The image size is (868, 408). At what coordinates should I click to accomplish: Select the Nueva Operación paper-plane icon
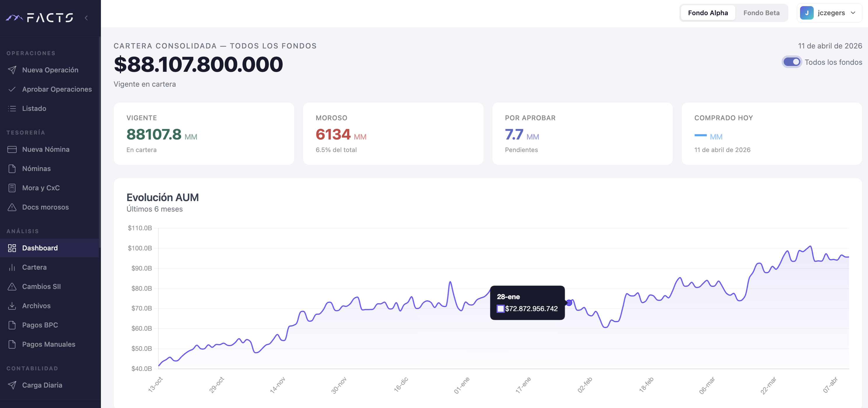pyautogui.click(x=12, y=70)
